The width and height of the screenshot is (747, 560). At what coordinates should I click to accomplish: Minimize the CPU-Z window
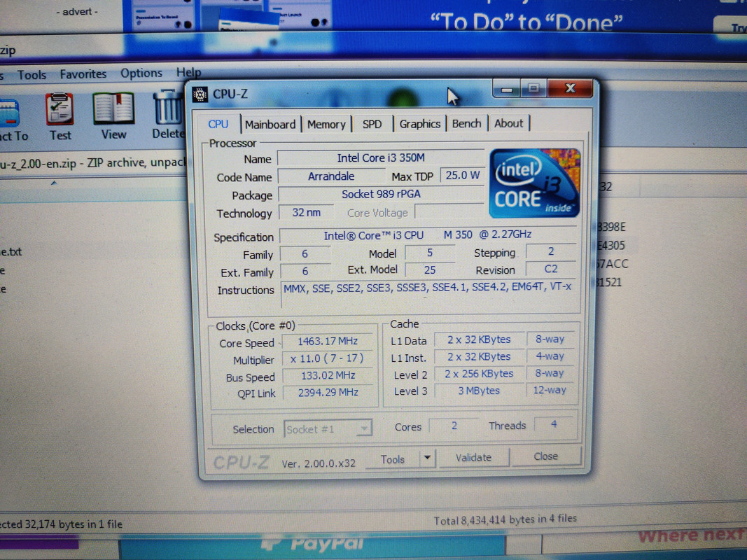[x=506, y=89]
